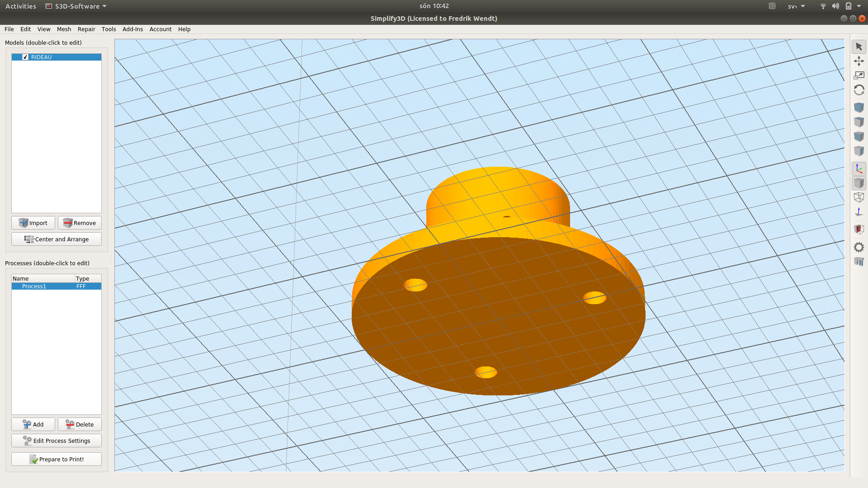Open the View menu
This screenshot has height=488, width=868.
(44, 29)
